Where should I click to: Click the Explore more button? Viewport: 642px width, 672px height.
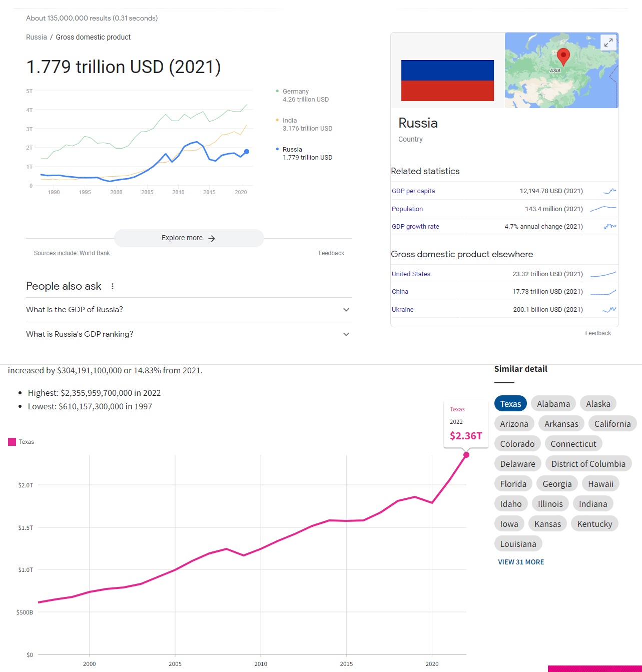click(189, 238)
